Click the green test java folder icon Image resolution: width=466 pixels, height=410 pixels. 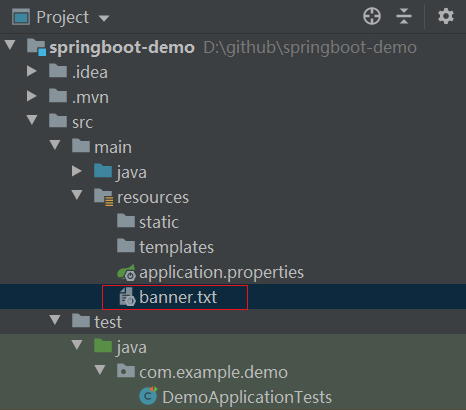tap(103, 345)
